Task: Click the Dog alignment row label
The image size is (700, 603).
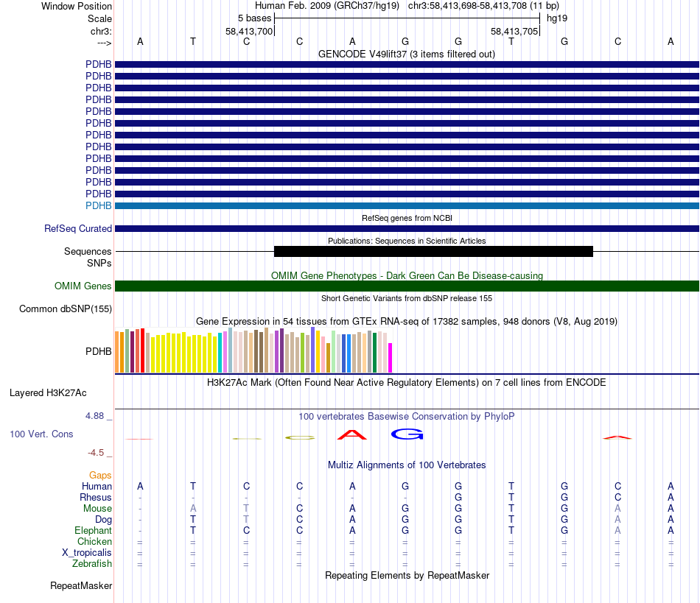Action: click(x=103, y=519)
